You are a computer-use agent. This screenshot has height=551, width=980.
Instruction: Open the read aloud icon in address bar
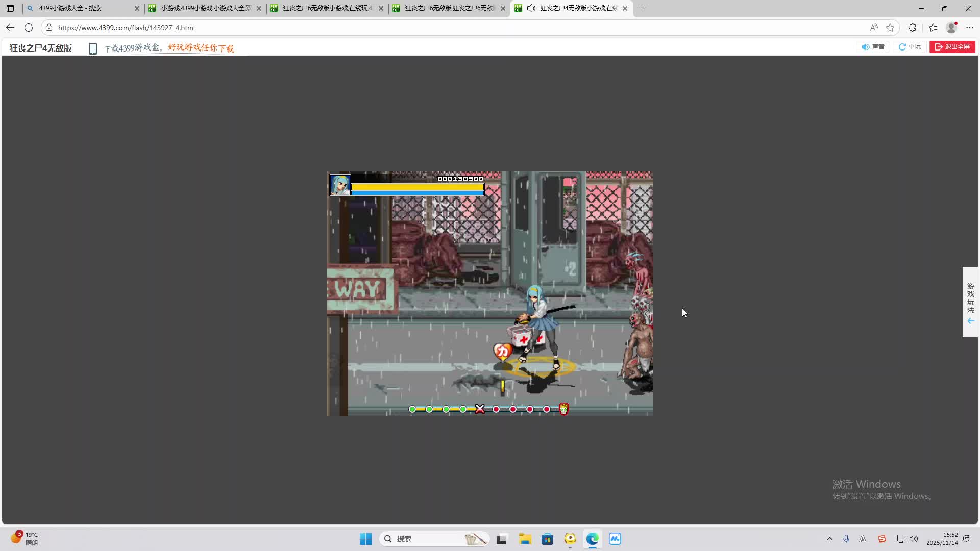click(874, 28)
